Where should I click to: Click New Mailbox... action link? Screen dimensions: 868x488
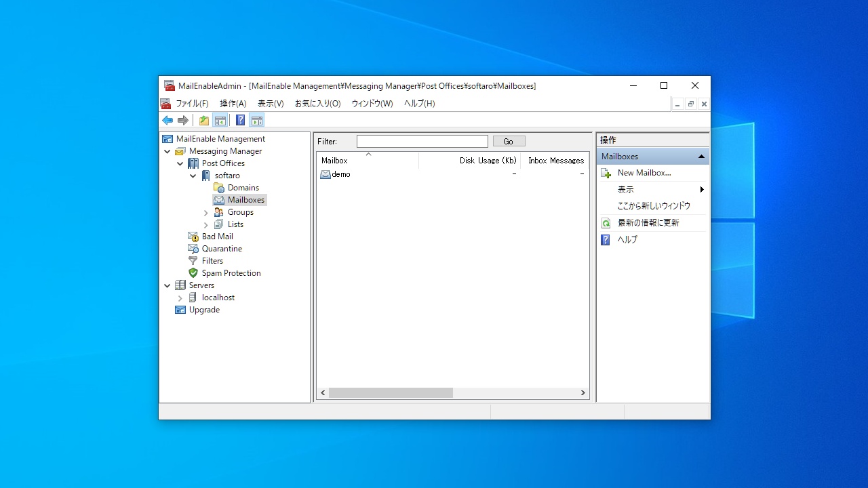[x=644, y=173]
